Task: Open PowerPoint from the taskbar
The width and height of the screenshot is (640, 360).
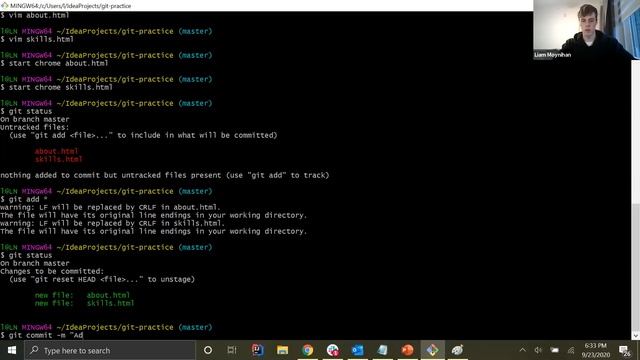Action: coord(407,350)
